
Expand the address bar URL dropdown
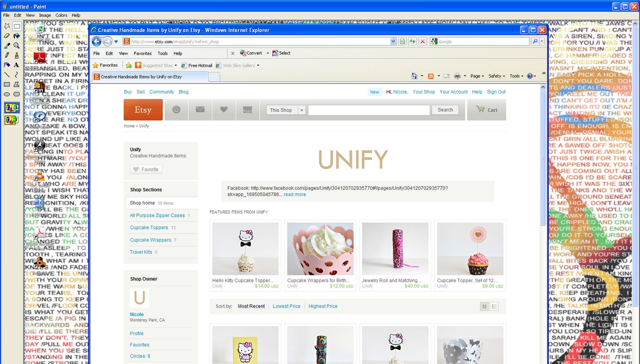click(x=393, y=42)
